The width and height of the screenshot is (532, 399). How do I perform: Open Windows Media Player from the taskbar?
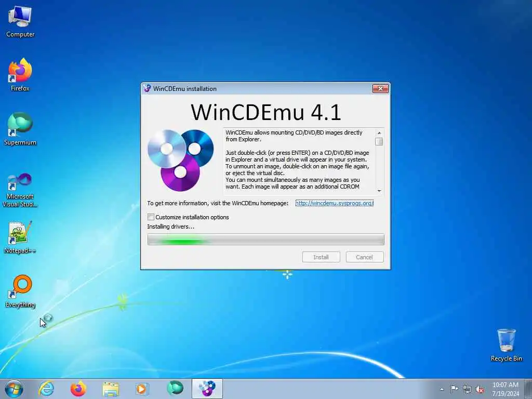[x=142, y=389]
